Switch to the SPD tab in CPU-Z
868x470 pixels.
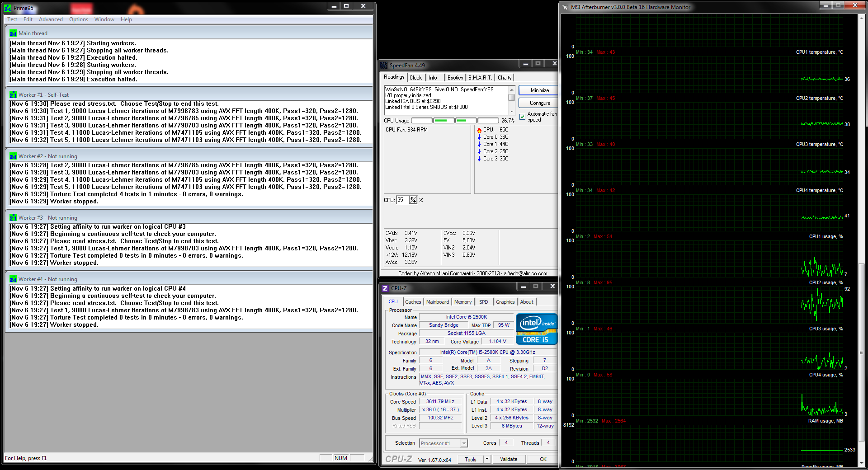(484, 302)
